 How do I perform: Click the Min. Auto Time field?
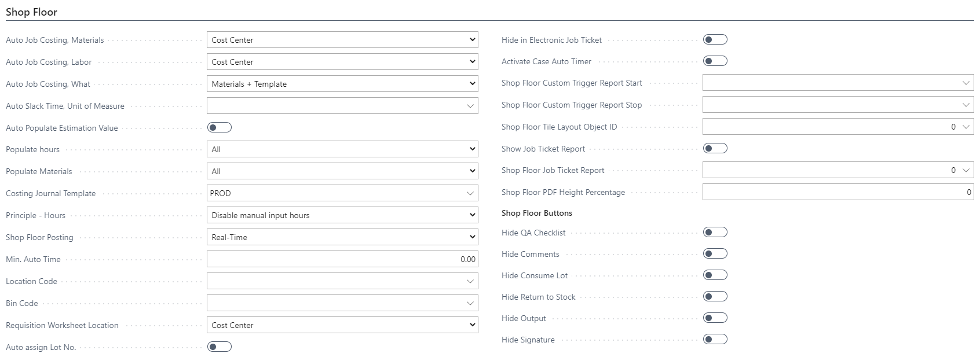tap(342, 259)
